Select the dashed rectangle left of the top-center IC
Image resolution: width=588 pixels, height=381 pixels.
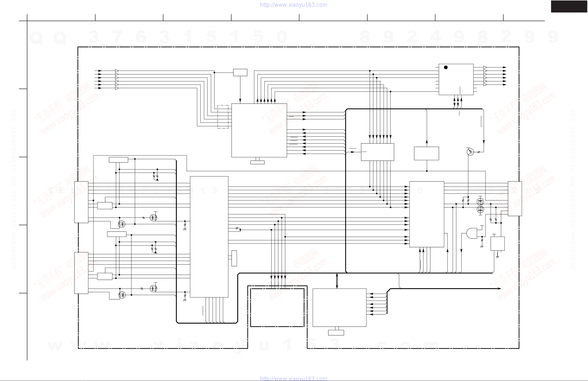[x=223, y=117]
